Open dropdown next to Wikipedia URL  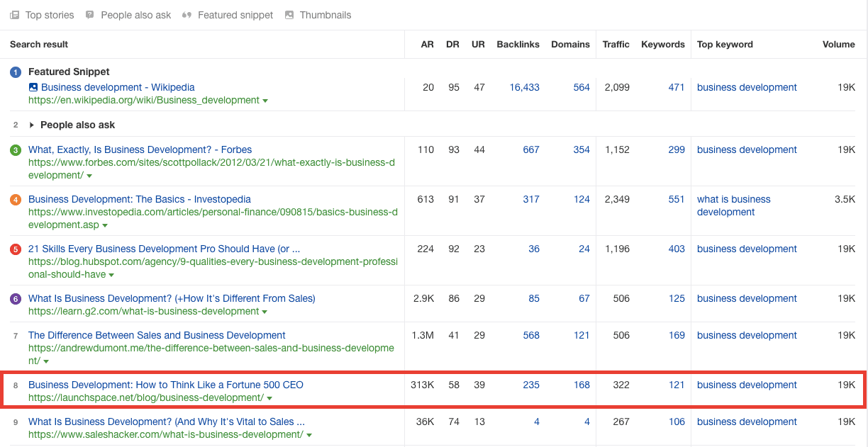(x=265, y=101)
